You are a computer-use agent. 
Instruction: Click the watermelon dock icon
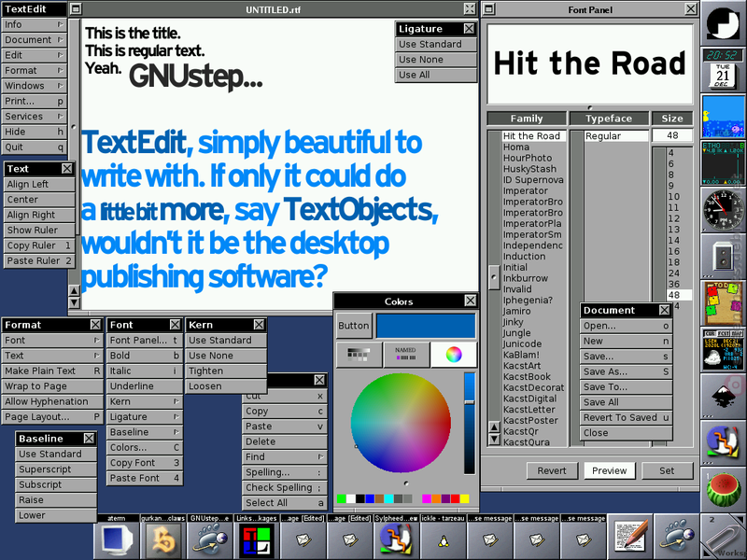(x=723, y=489)
